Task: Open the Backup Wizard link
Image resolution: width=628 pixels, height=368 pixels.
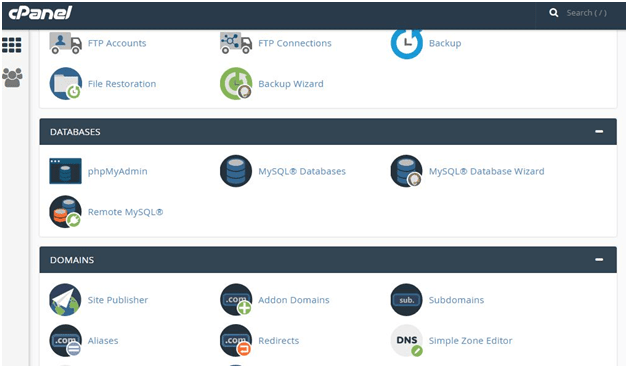Action: pyautogui.click(x=291, y=84)
